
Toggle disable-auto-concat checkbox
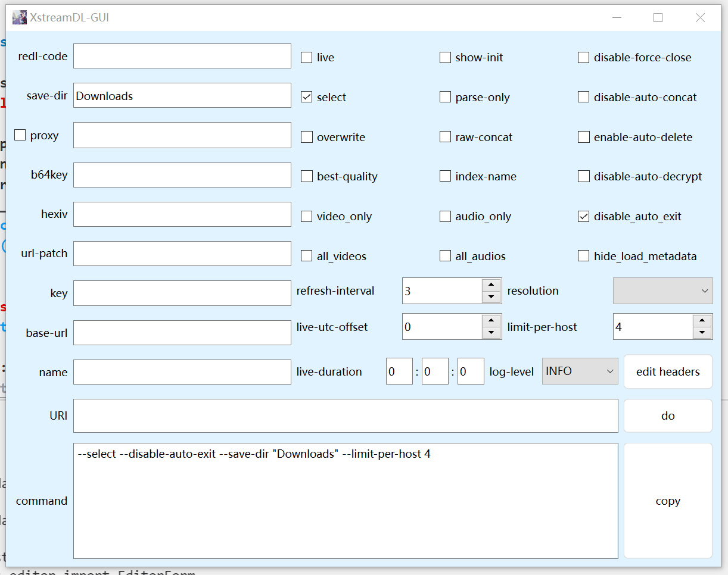[583, 97]
